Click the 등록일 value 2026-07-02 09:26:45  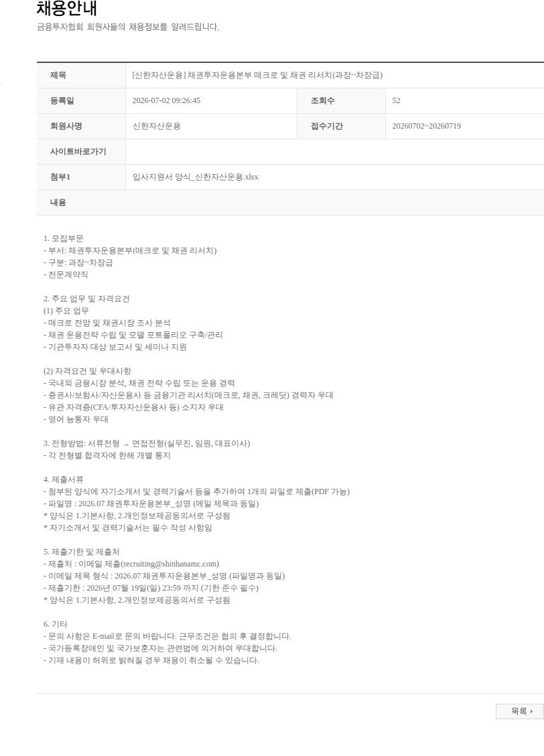point(166,100)
